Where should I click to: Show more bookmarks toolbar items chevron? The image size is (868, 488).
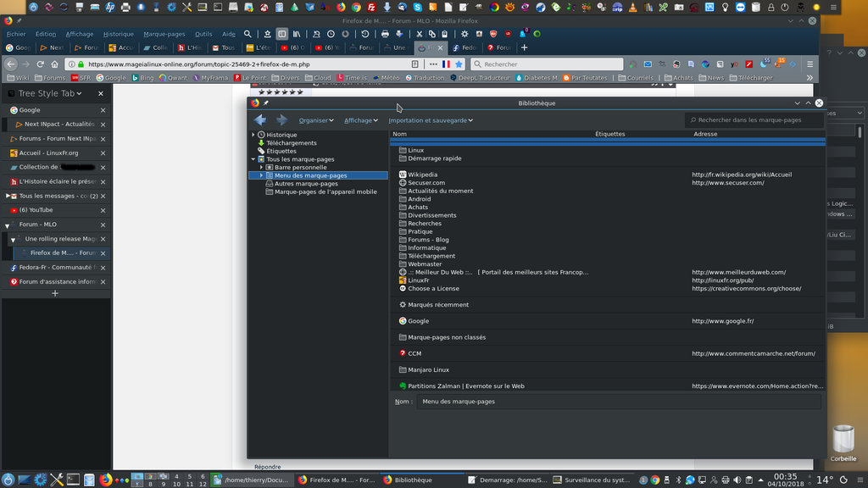[x=810, y=78]
